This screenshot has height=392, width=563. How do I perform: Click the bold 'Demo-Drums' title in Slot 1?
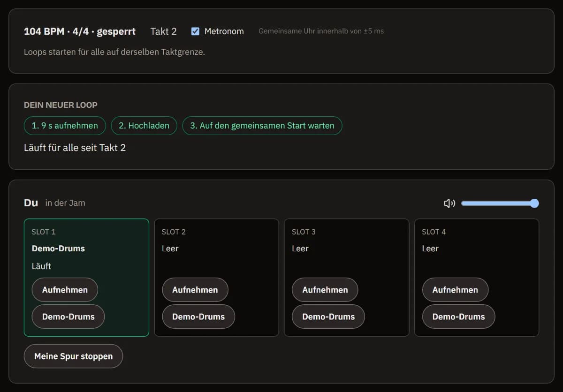(59, 249)
